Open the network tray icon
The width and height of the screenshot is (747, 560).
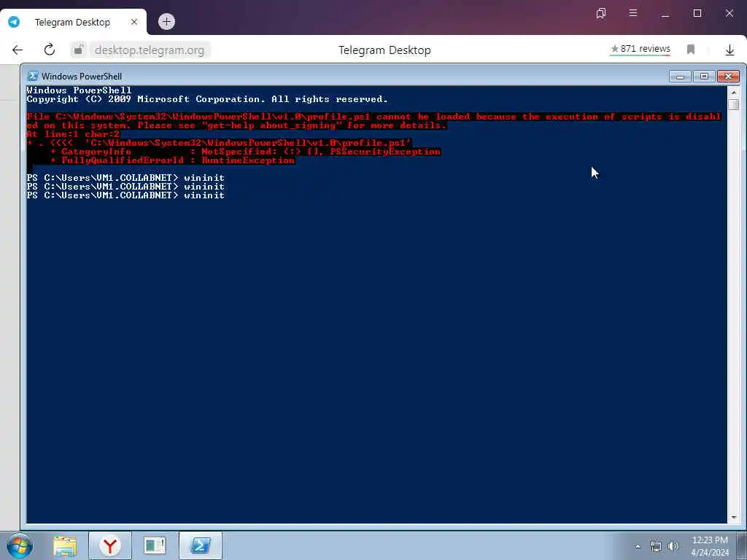click(x=656, y=546)
